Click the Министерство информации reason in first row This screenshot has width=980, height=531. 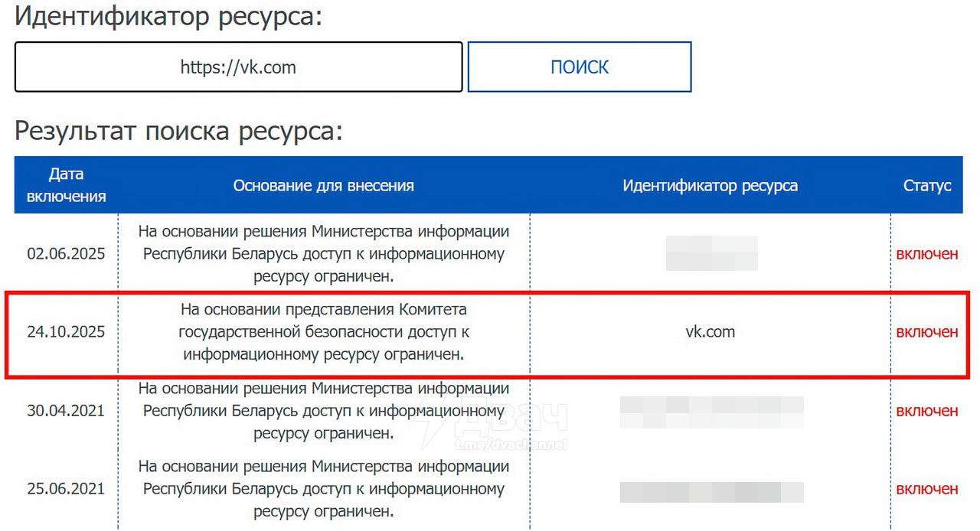[323, 253]
